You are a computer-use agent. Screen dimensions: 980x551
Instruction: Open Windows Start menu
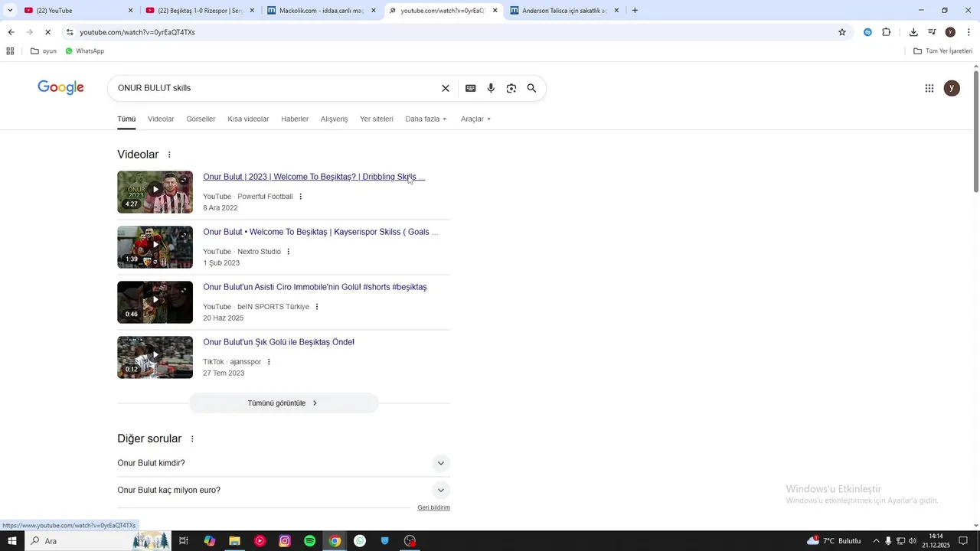pyautogui.click(x=12, y=541)
